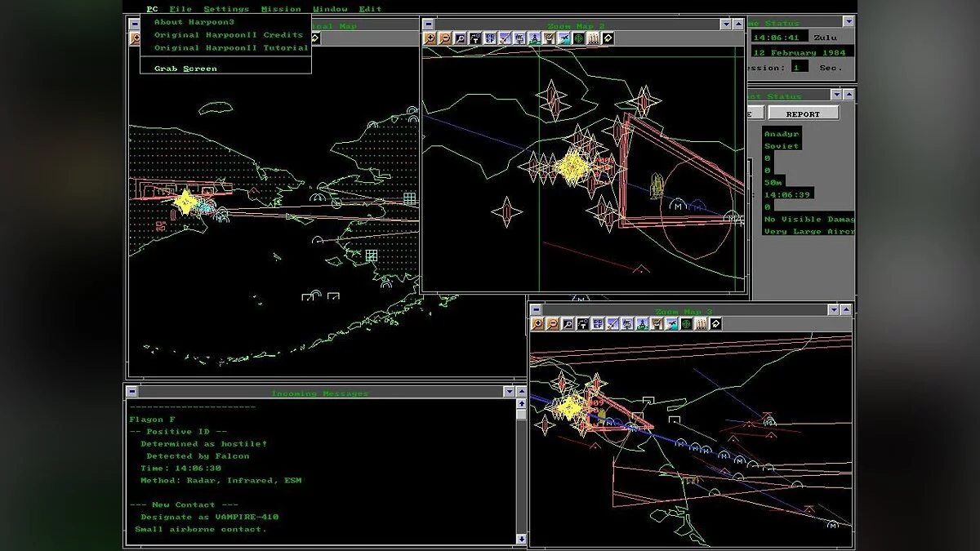Click the Anadyr unit name
The height and width of the screenshot is (551, 980).
pos(782,133)
